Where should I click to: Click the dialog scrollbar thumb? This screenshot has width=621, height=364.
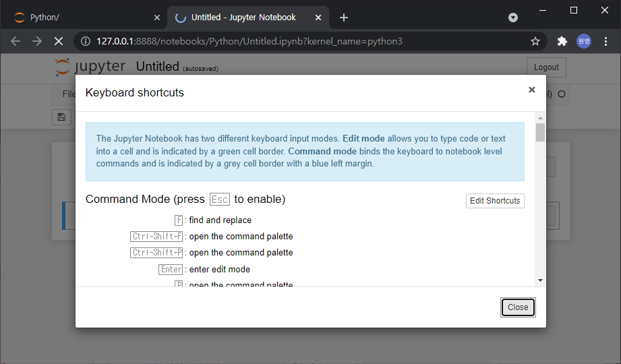540,132
